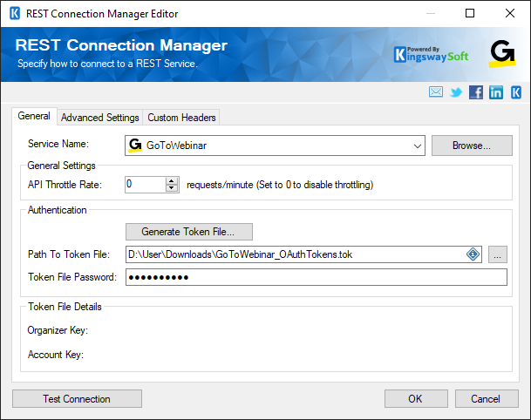Click the Cancel button
This screenshot has width=531, height=420.
click(x=487, y=399)
